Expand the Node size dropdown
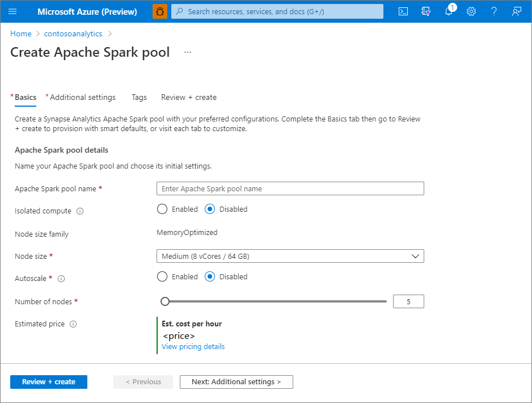This screenshot has width=532, height=403. tap(290, 257)
